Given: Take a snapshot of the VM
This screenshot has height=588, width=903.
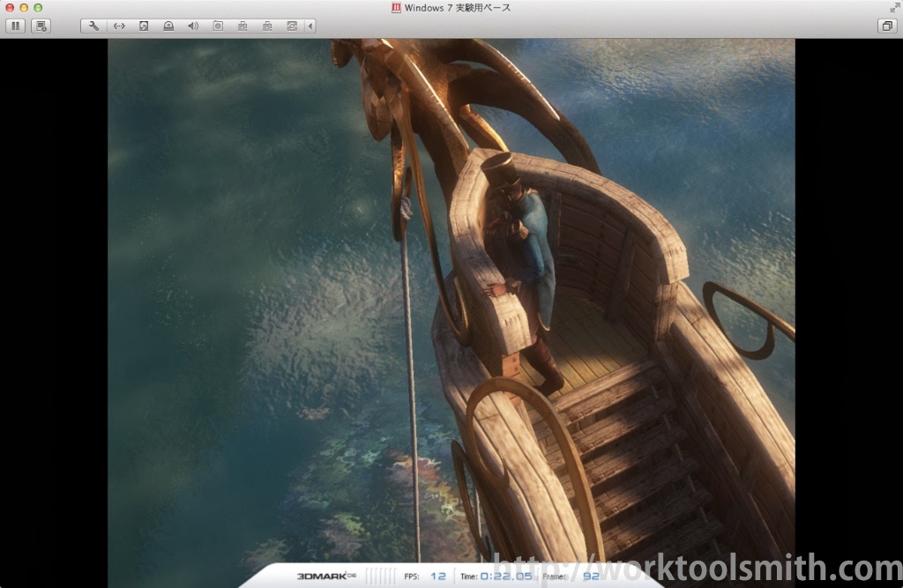Looking at the screenshot, I should [x=41, y=26].
